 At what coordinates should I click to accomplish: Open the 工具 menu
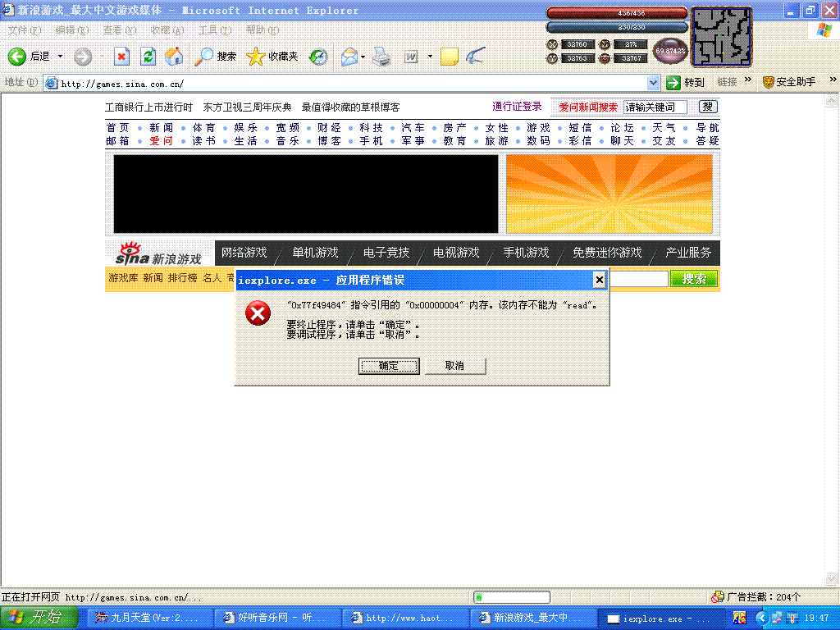[215, 30]
